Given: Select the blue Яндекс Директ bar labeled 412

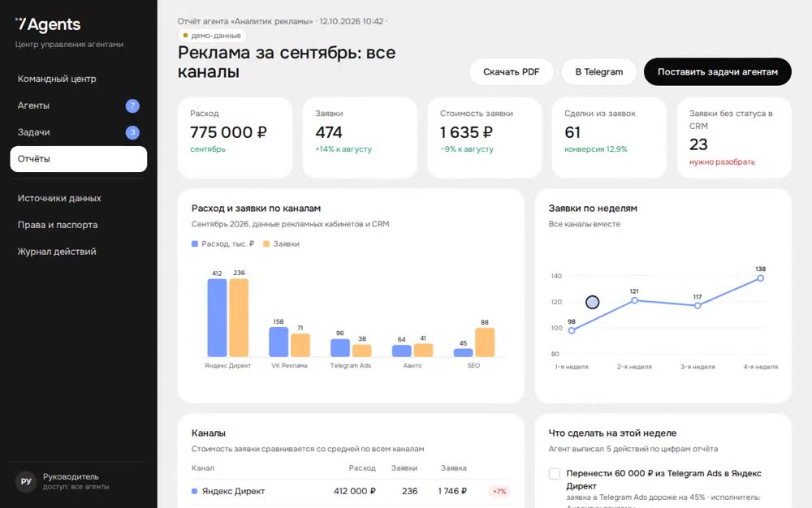Looking at the screenshot, I should tap(217, 317).
